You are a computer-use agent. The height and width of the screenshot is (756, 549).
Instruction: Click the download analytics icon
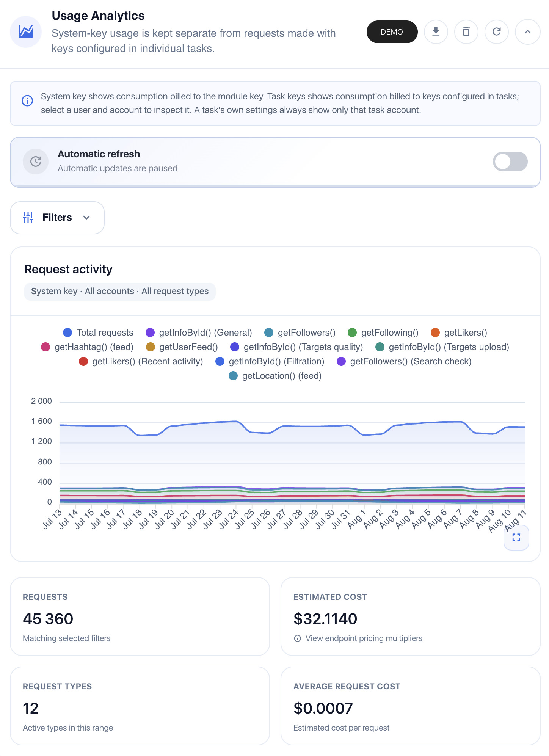(436, 32)
